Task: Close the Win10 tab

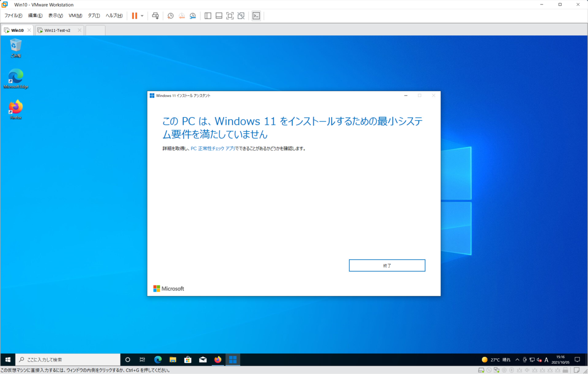Action: [x=29, y=30]
